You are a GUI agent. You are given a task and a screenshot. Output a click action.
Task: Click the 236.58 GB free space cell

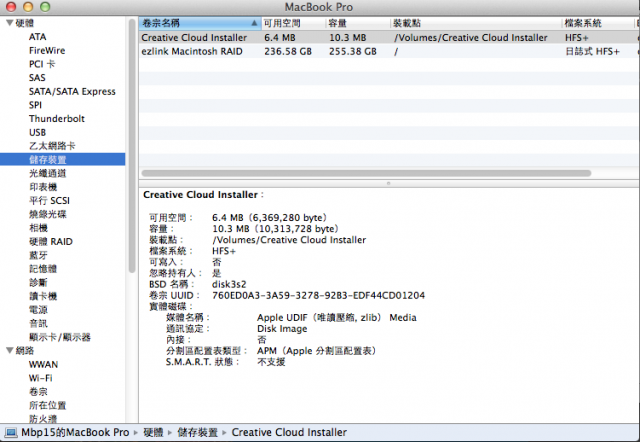click(288, 51)
